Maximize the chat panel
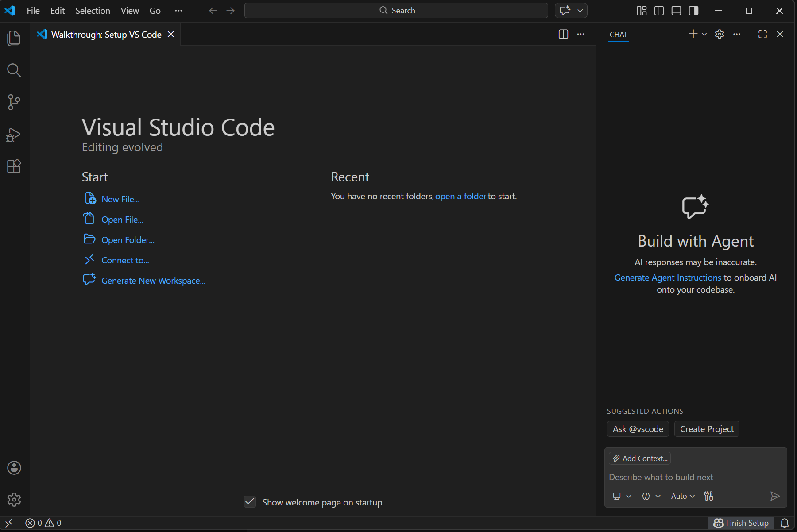The height and width of the screenshot is (532, 797). (x=762, y=34)
